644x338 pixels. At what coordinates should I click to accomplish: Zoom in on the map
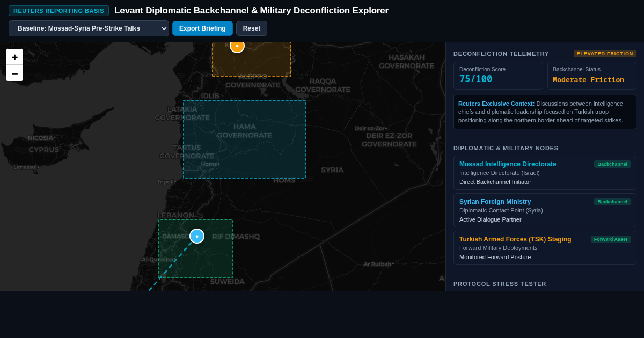[14, 57]
